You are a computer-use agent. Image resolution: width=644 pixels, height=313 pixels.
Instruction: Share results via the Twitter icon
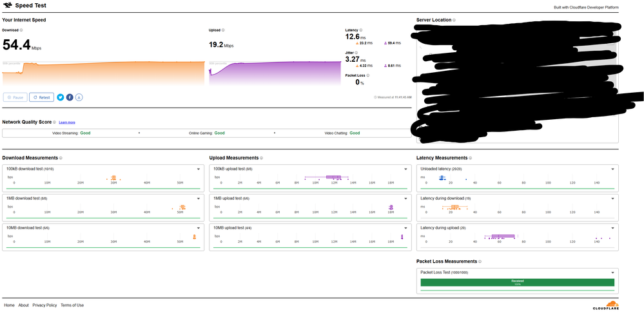coord(60,97)
